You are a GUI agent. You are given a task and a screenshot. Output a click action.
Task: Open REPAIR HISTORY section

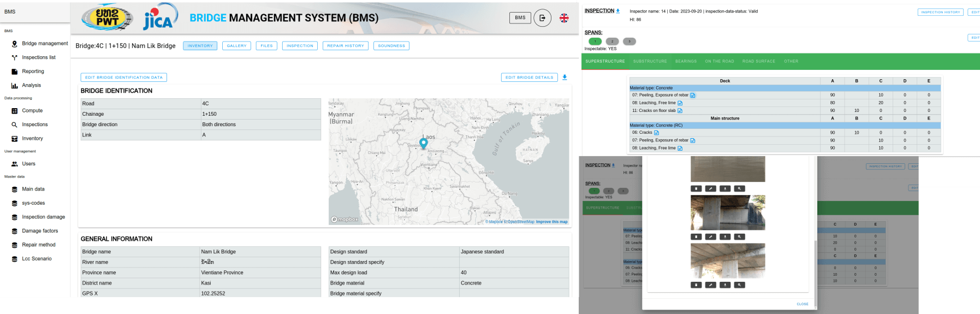[346, 46]
